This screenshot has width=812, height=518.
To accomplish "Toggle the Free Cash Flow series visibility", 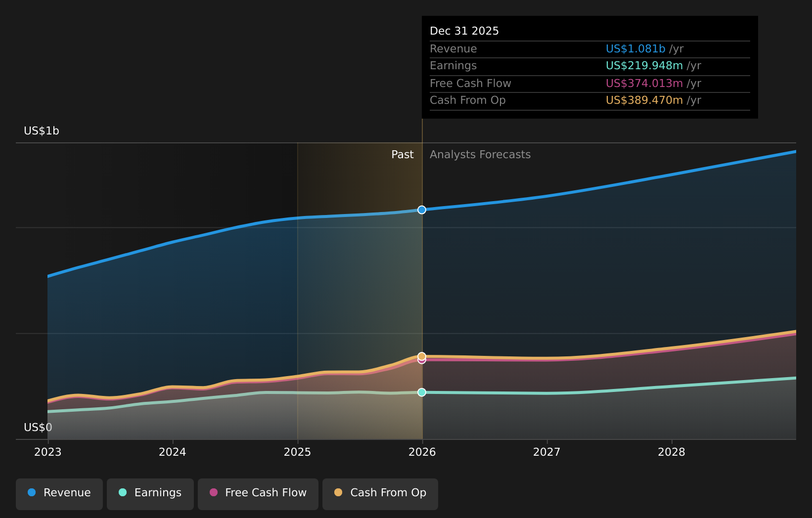I will [258, 493].
